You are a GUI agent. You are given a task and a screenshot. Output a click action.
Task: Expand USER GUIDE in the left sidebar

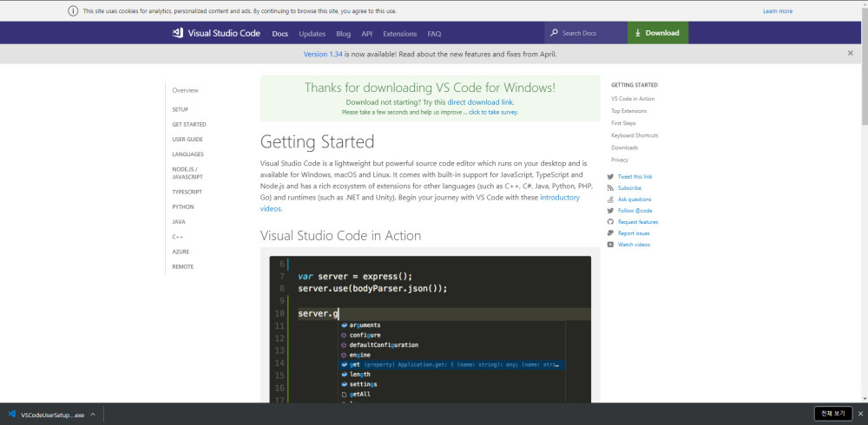click(187, 140)
